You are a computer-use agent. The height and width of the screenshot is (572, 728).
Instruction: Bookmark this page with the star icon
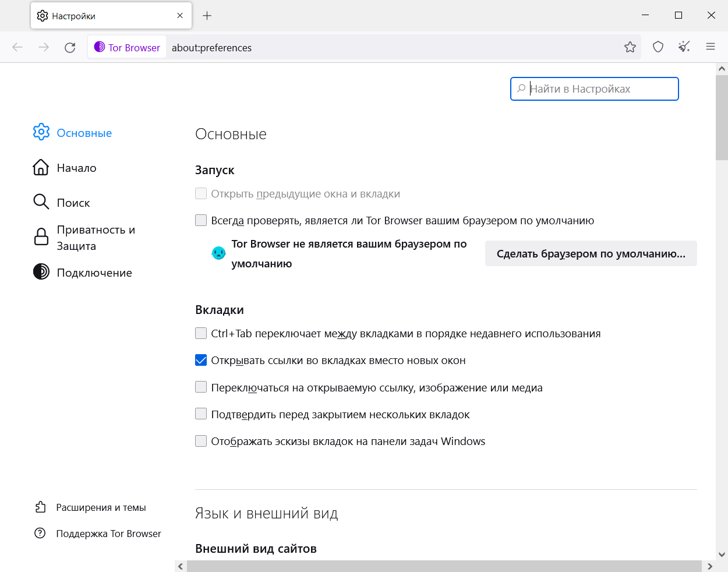[x=630, y=48]
